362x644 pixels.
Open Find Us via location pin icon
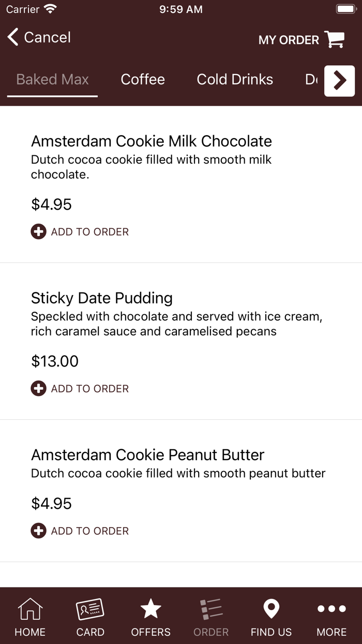click(x=271, y=615)
